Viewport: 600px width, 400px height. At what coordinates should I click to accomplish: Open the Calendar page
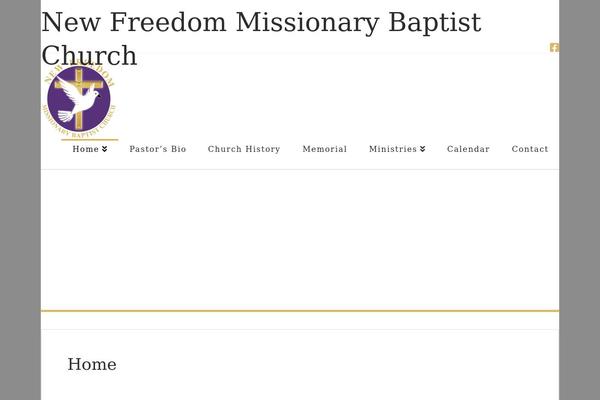pos(468,149)
